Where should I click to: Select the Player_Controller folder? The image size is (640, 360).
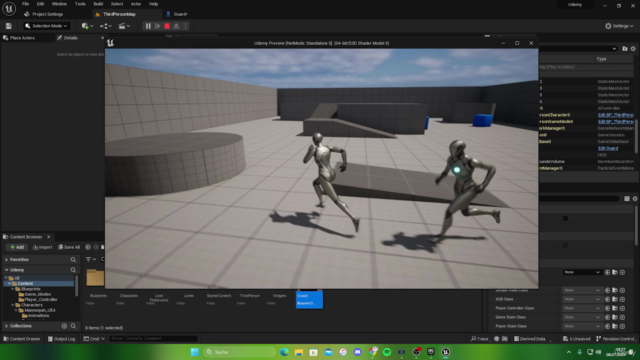pos(38,299)
